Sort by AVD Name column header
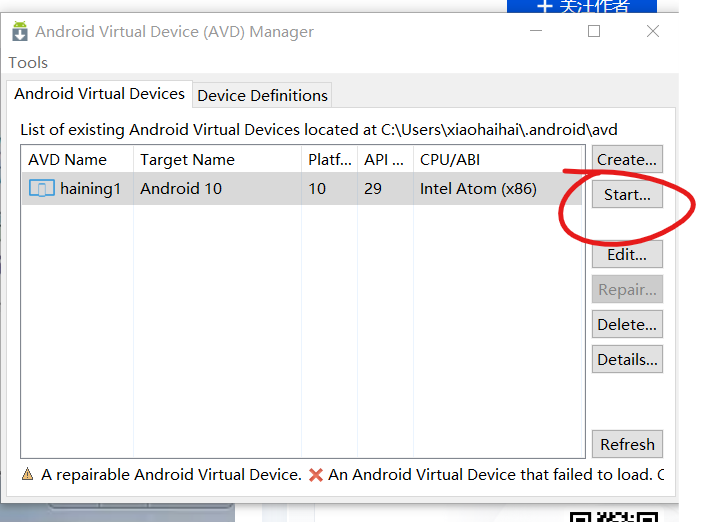 pos(68,159)
